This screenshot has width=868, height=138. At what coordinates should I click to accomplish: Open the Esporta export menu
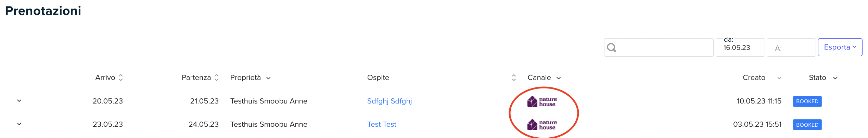tap(840, 47)
